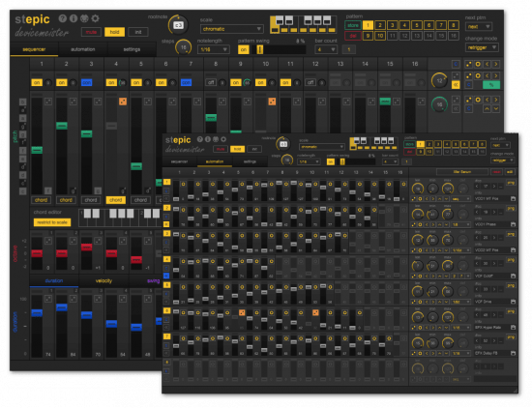
Task: Select pattern 10 in back window
Action: pos(380,36)
